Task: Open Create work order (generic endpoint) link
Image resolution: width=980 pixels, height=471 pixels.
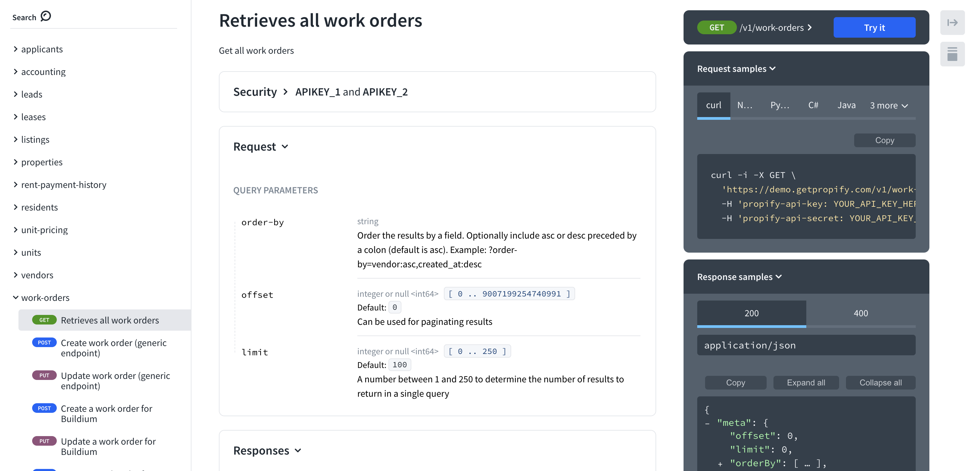Action: point(114,348)
